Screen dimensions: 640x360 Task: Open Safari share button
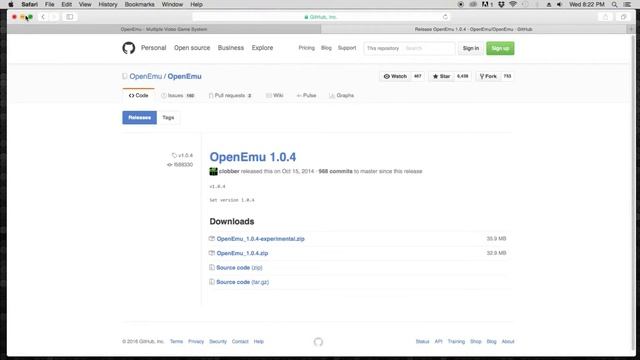coord(605,17)
